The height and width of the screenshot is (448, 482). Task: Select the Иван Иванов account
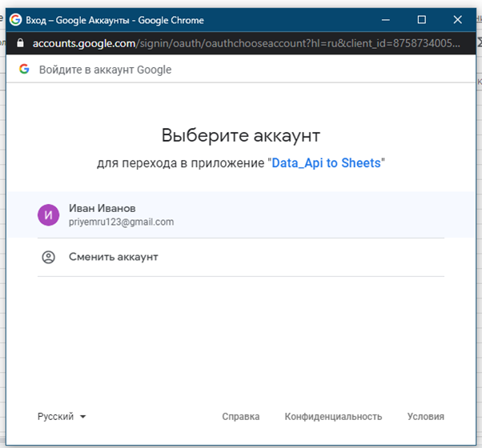point(241,215)
